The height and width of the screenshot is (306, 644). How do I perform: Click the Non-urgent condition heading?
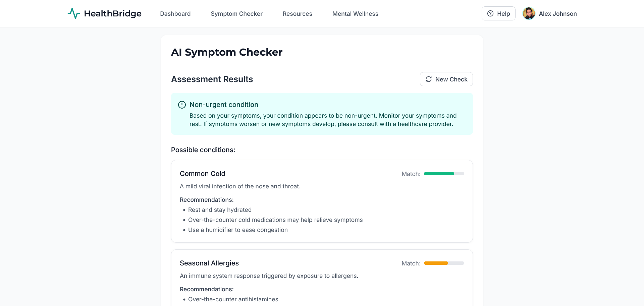click(224, 105)
